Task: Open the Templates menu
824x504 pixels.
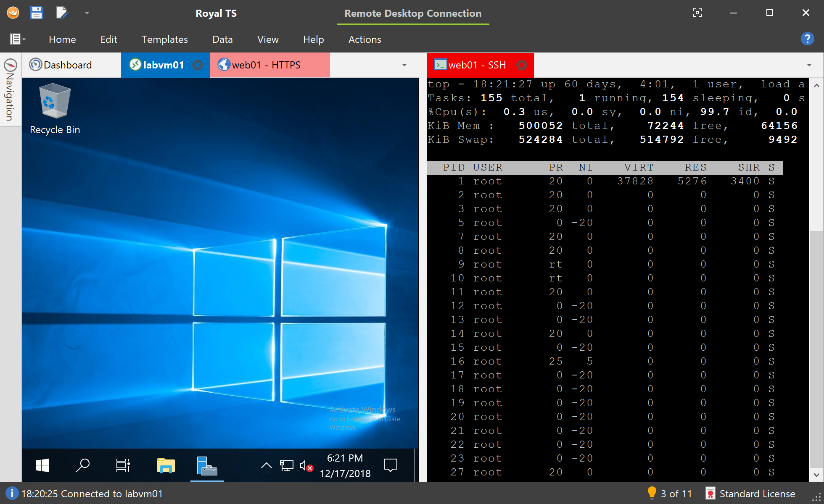Action: 164,39
